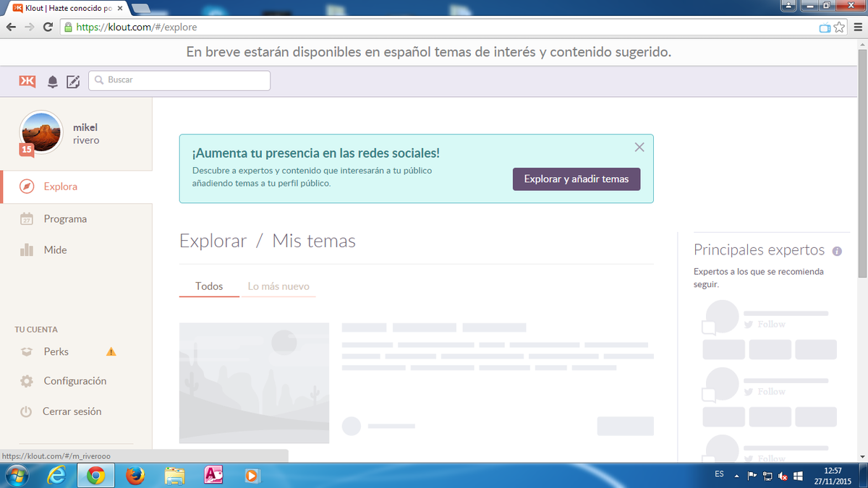Click the compose post pencil icon
Image resolution: width=868 pixels, height=488 pixels.
pos(73,82)
